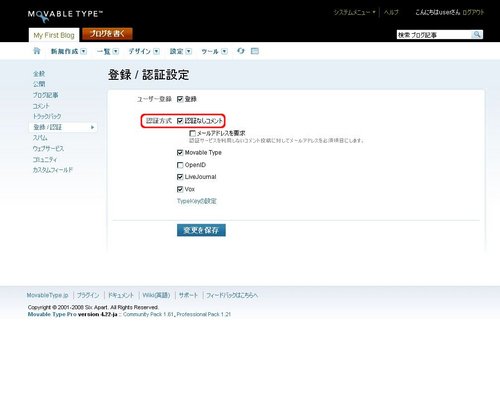
Task: Click the Movable Type Pro footer link
Action: (x=52, y=314)
